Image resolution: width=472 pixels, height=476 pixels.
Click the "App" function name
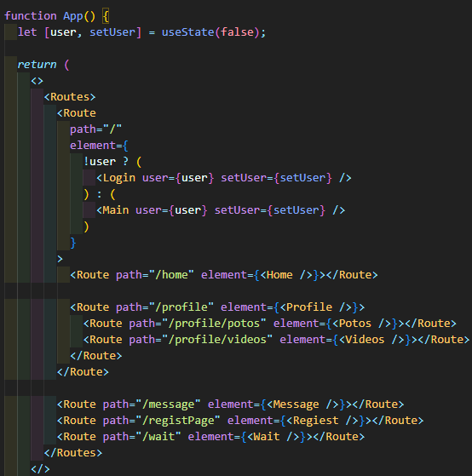click(x=73, y=16)
